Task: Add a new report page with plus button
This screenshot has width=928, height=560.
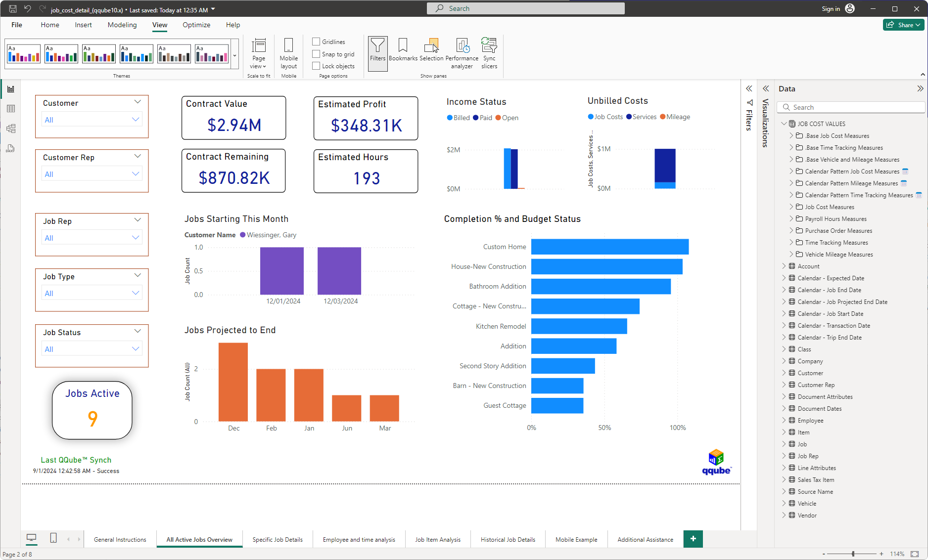Action: [693, 539]
